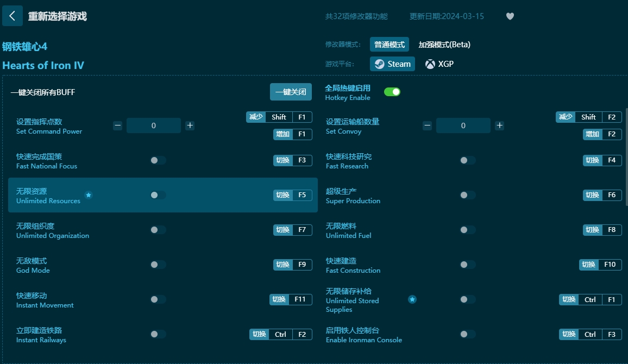Viewport: 628px width, 364px height.
Task: Click Ctrl F1 hotkey for Unlimited Stored Supplies
Action: [x=591, y=299]
